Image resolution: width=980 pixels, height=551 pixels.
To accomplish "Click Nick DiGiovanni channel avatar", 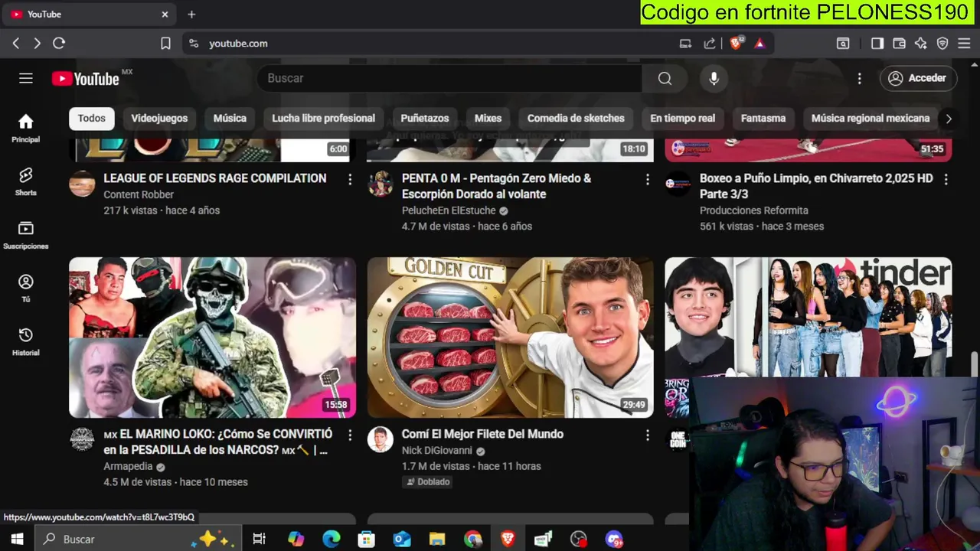I will click(380, 439).
